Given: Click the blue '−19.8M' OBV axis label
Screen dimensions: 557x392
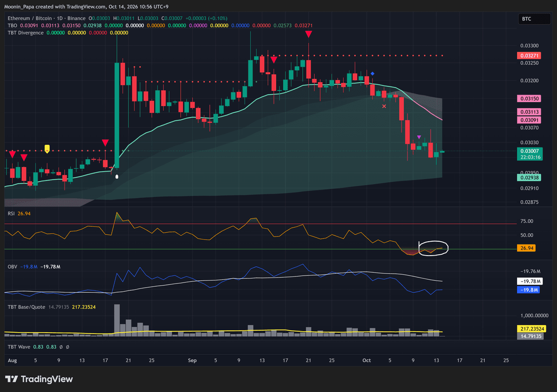Looking at the screenshot, I should 528,290.
